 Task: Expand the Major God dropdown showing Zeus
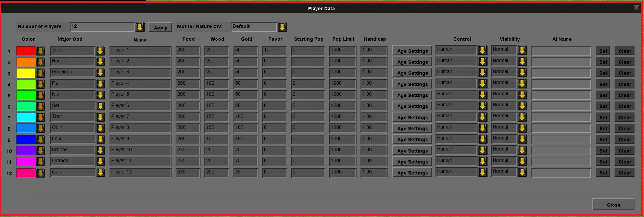(100, 51)
